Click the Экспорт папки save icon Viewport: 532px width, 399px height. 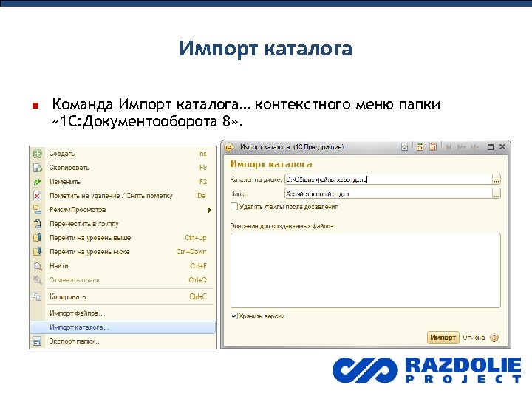pos(38,341)
